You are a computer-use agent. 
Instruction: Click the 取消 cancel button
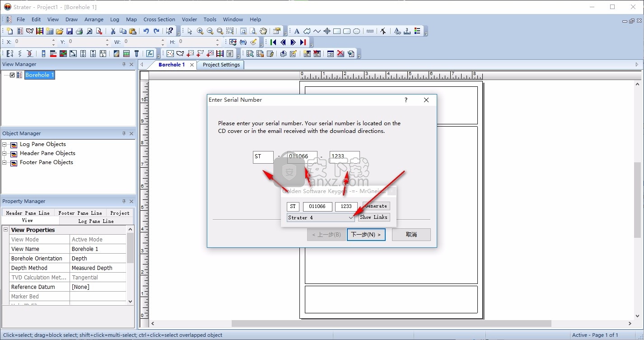click(x=411, y=235)
